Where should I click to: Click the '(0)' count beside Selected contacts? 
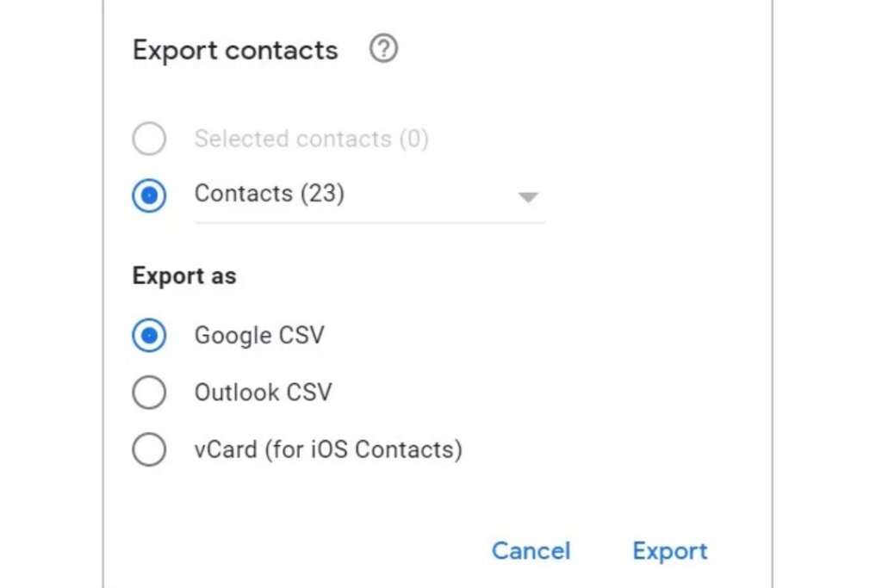[x=414, y=139]
